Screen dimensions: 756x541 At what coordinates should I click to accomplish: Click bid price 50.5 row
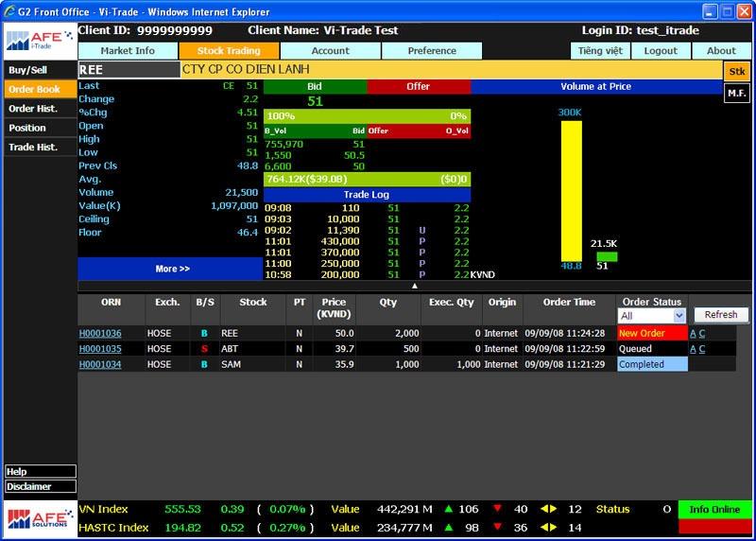pos(316,155)
